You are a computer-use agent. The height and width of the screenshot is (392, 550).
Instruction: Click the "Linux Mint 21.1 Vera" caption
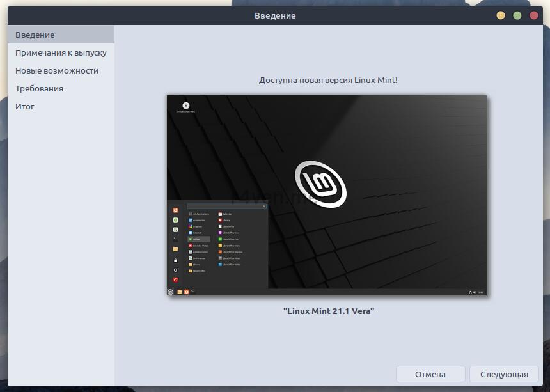click(x=328, y=311)
